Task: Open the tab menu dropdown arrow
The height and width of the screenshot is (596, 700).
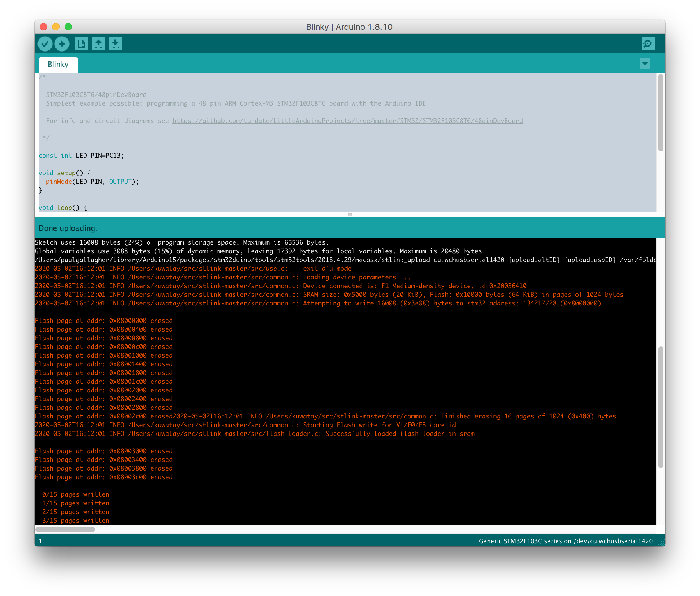Action: pyautogui.click(x=645, y=64)
